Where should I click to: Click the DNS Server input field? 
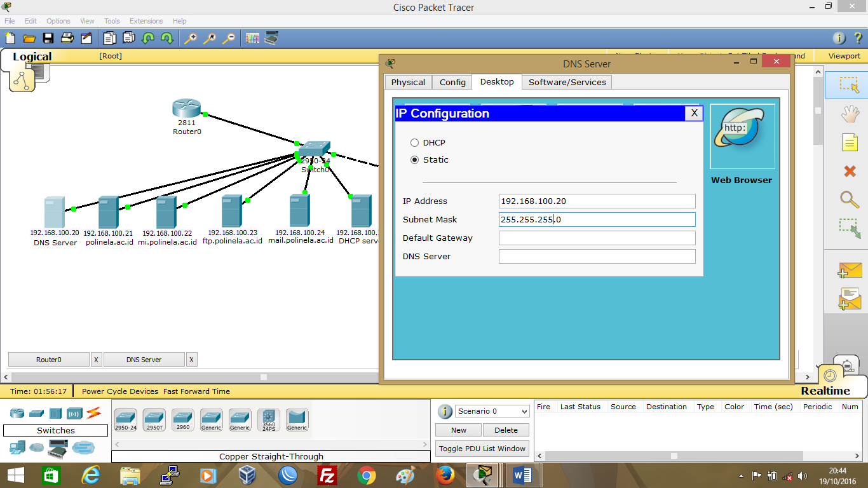tap(597, 257)
